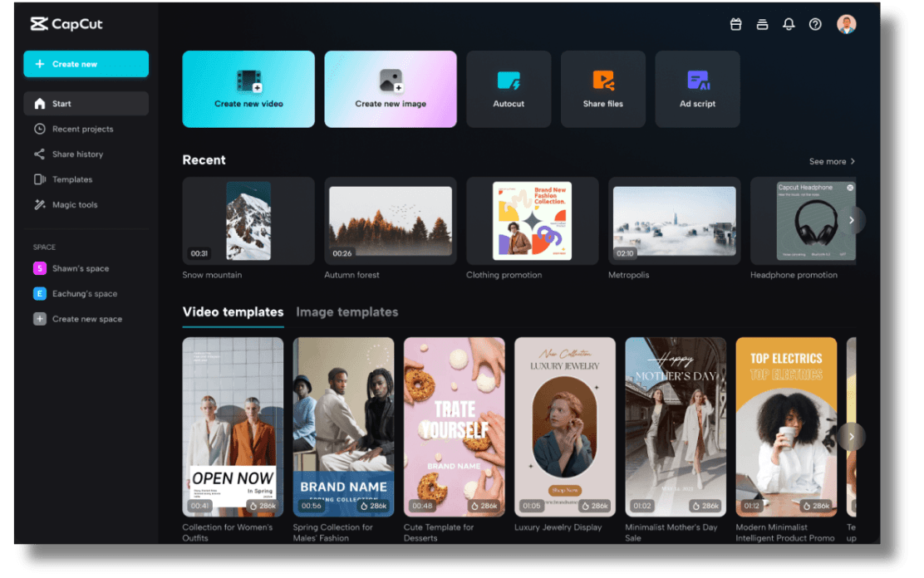Expand Recent via See more
The height and width of the screenshot is (578, 924).
832,162
